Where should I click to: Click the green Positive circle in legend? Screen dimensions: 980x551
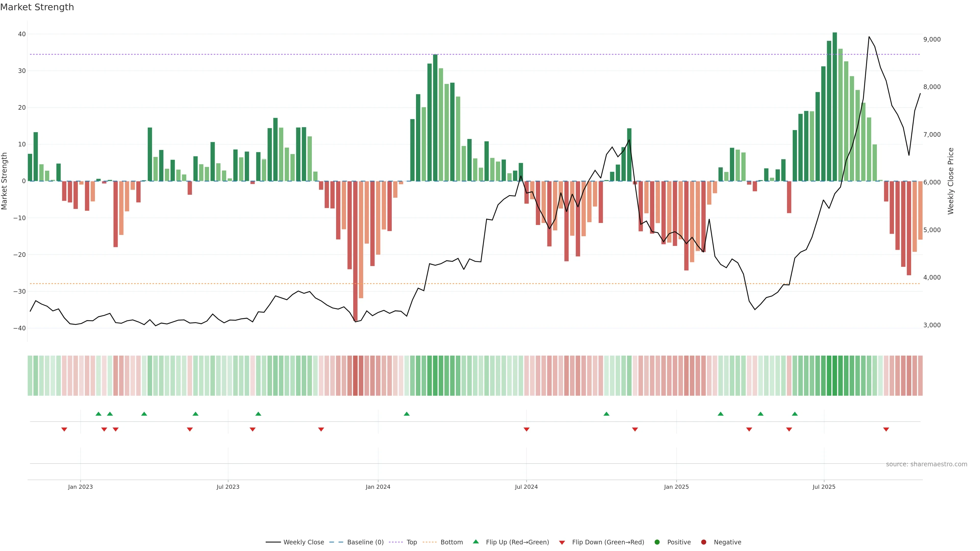pos(657,542)
